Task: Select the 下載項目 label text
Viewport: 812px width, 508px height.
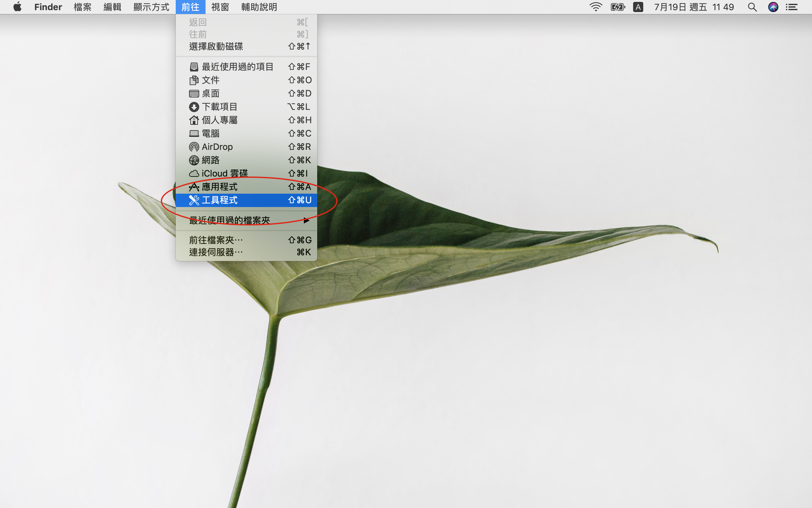Action: click(219, 107)
